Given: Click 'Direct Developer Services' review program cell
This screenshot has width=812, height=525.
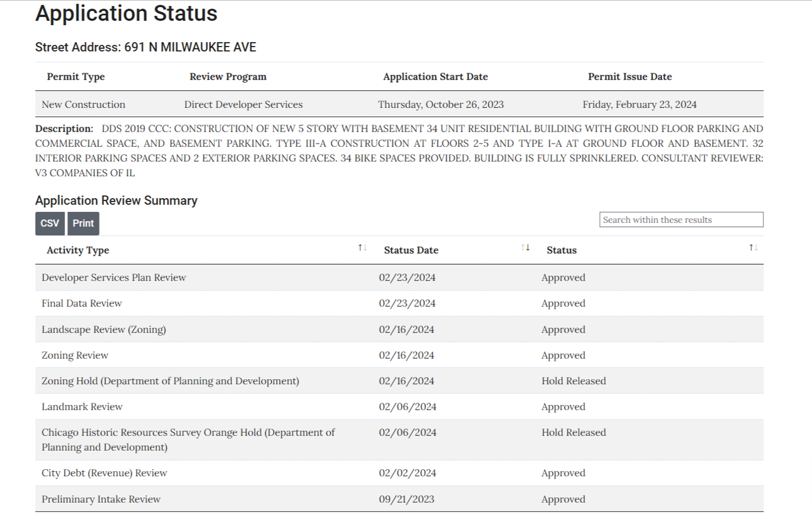Looking at the screenshot, I should pos(244,105).
